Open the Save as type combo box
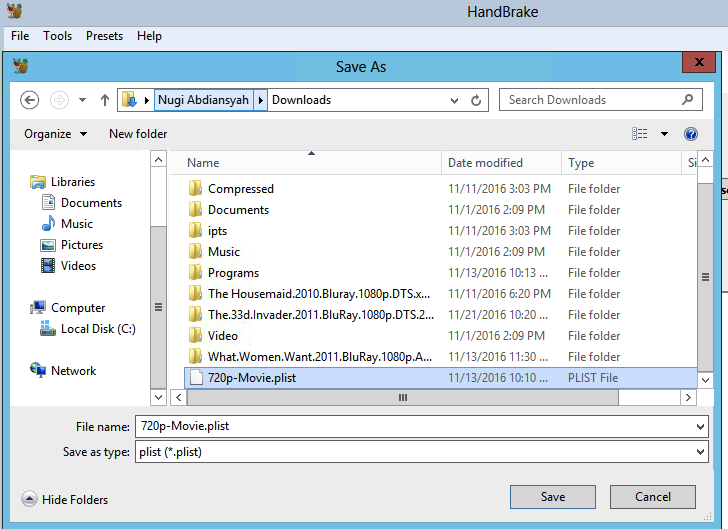The height and width of the screenshot is (529, 728). point(422,452)
